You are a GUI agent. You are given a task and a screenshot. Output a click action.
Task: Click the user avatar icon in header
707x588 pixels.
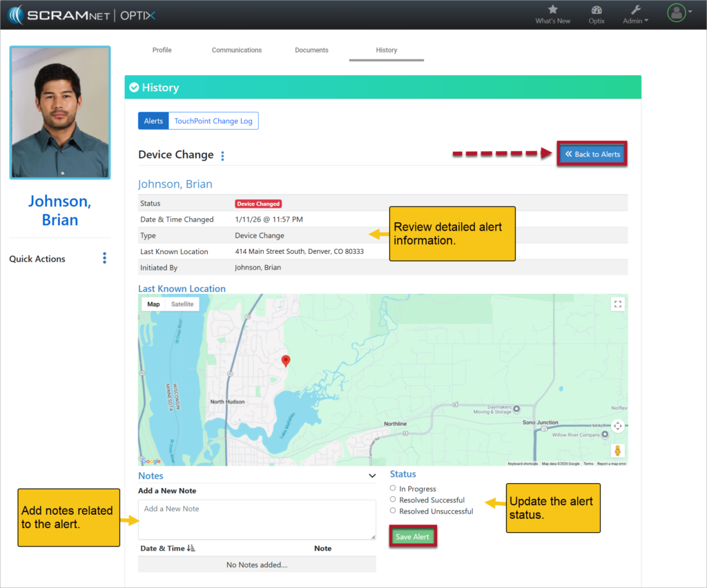[677, 12]
